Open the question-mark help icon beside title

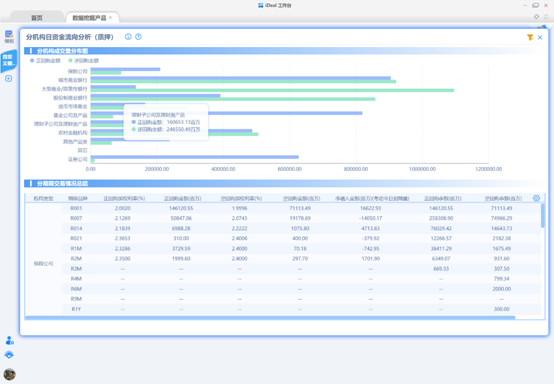click(x=138, y=37)
